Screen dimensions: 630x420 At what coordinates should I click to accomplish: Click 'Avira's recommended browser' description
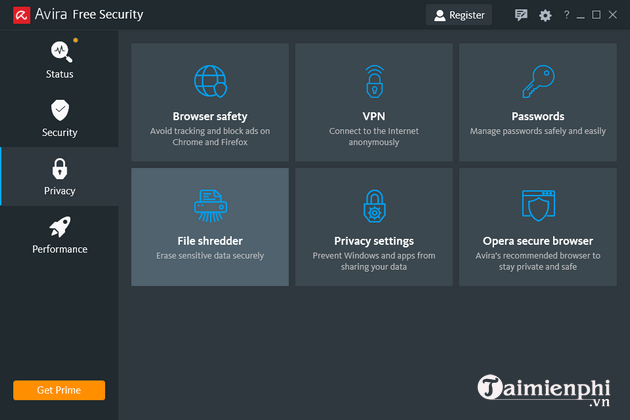click(x=538, y=261)
